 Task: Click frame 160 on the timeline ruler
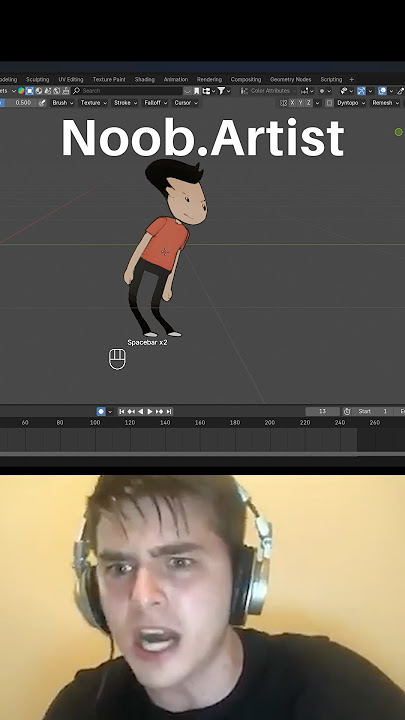point(200,422)
